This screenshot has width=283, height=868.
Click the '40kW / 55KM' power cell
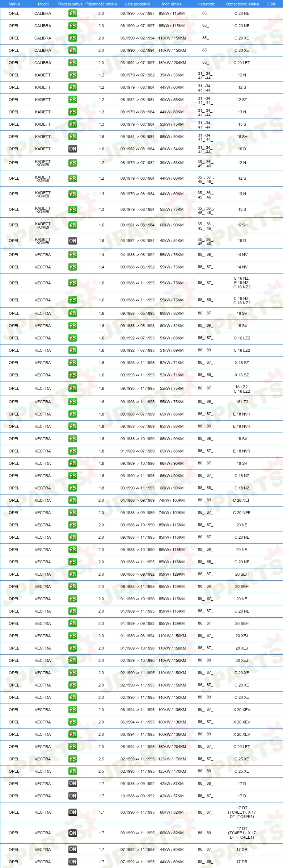click(x=172, y=100)
